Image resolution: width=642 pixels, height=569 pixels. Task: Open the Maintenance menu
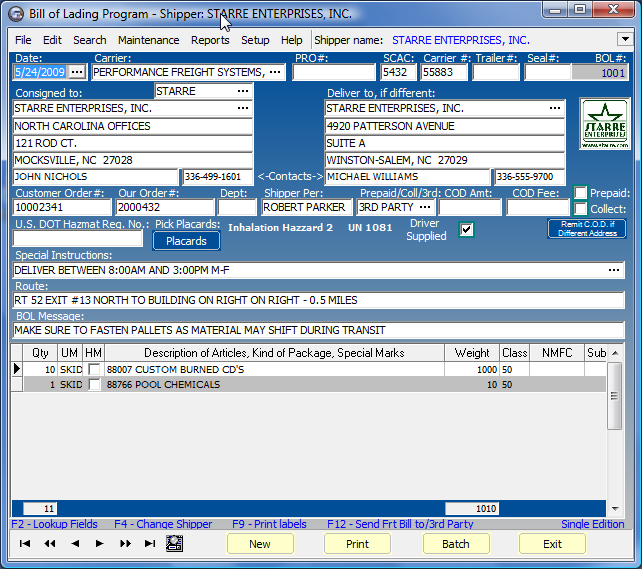coord(148,40)
